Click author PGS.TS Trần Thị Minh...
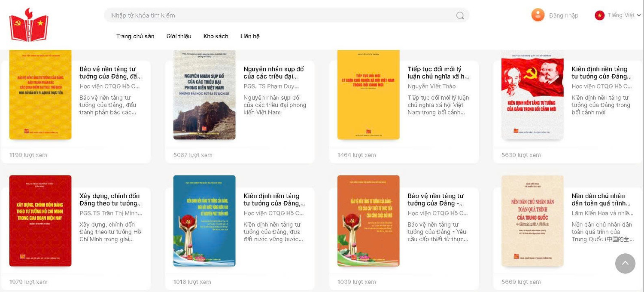 tap(111, 213)
